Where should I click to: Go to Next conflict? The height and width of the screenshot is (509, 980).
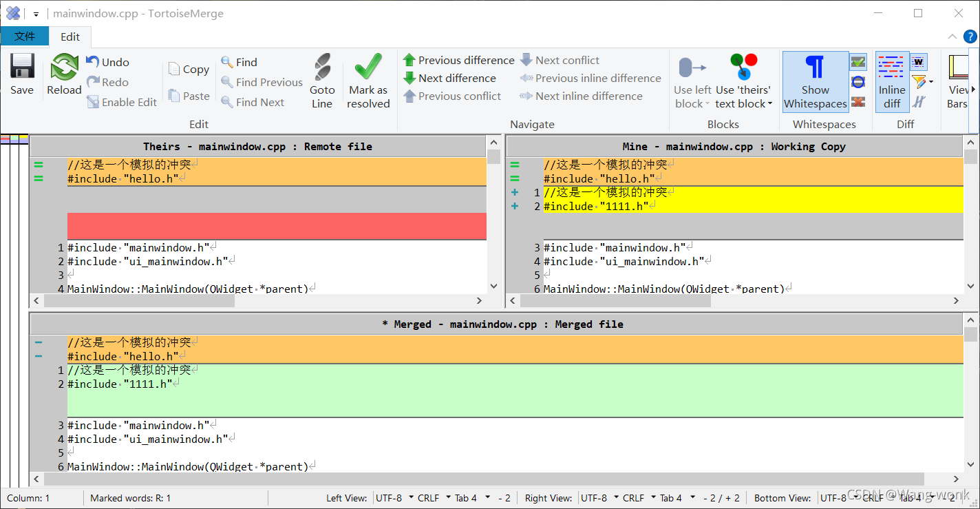tap(560, 60)
